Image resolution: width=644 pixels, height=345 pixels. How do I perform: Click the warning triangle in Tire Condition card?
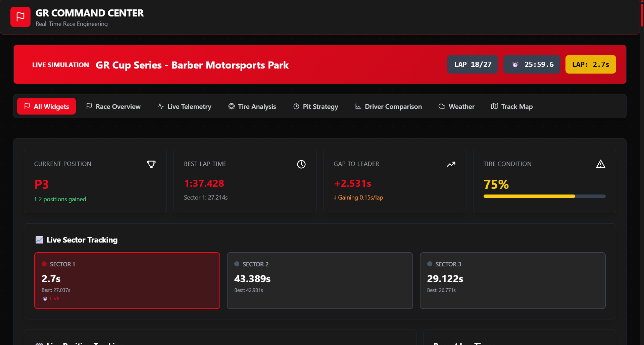point(601,164)
